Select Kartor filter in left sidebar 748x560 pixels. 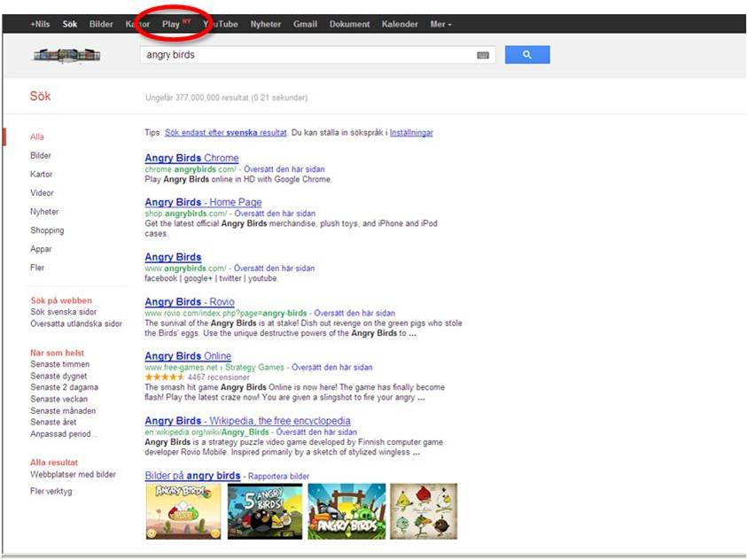coord(41,174)
